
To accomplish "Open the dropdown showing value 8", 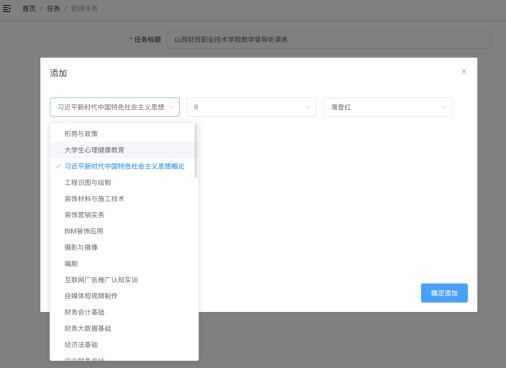I will 251,107.
